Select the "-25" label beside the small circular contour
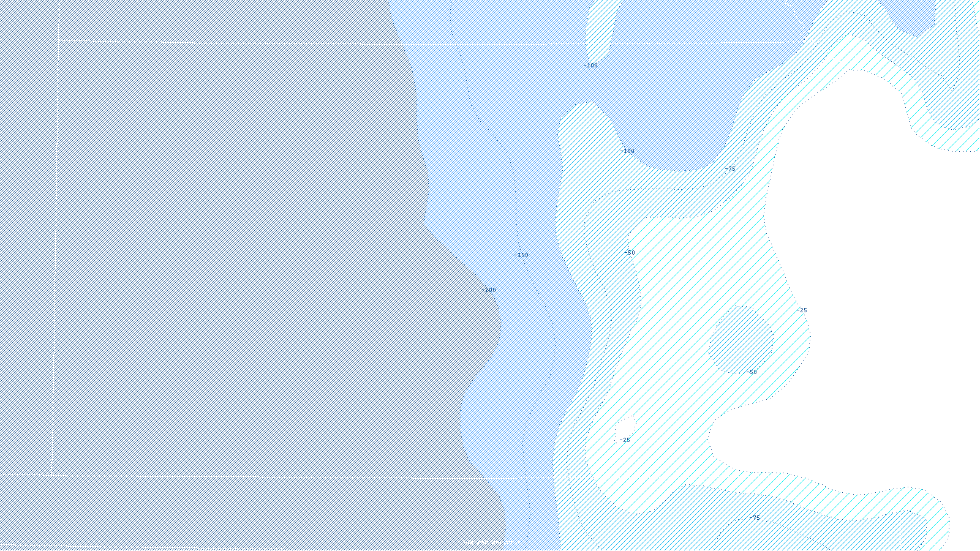The image size is (980, 551). (624, 440)
